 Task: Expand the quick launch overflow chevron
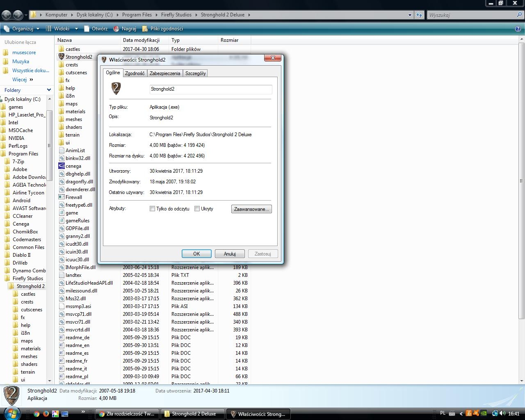pos(83,412)
